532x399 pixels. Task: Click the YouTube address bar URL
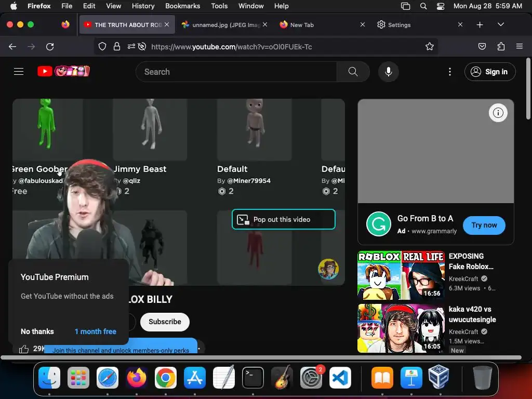coord(232,47)
